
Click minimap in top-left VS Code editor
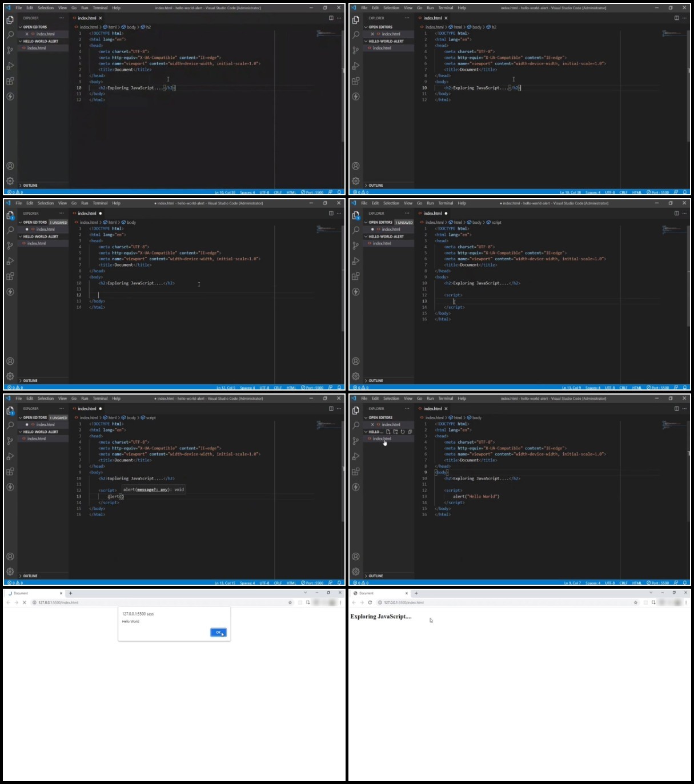[x=328, y=34]
